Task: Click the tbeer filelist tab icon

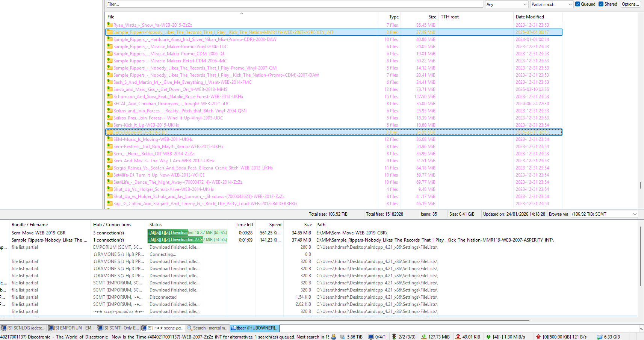Action: [233, 328]
